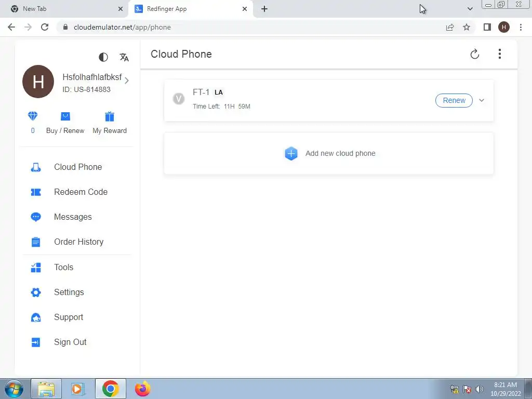Click Add new cloud phone
Viewport: 532px width, 399px height.
[329, 153]
